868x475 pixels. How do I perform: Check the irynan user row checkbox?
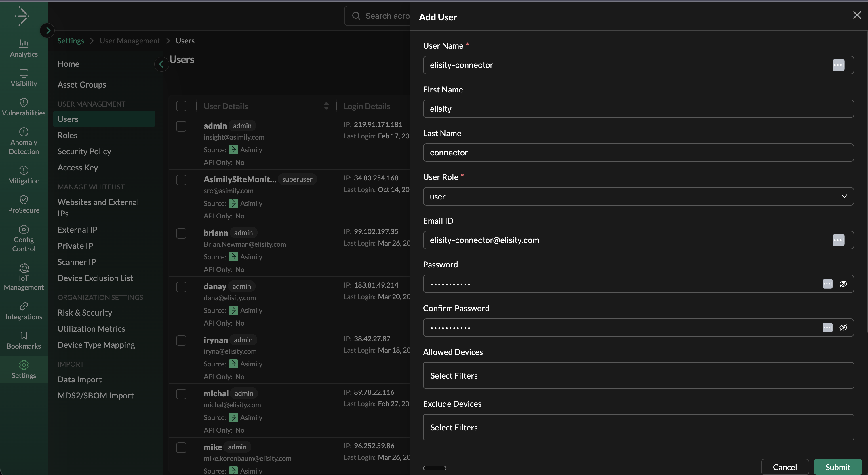(x=181, y=341)
